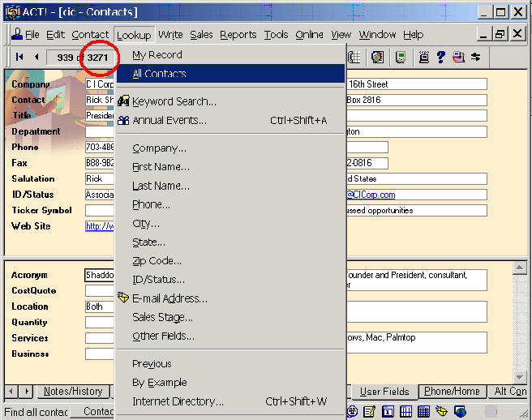Open the Online menu

click(309, 35)
